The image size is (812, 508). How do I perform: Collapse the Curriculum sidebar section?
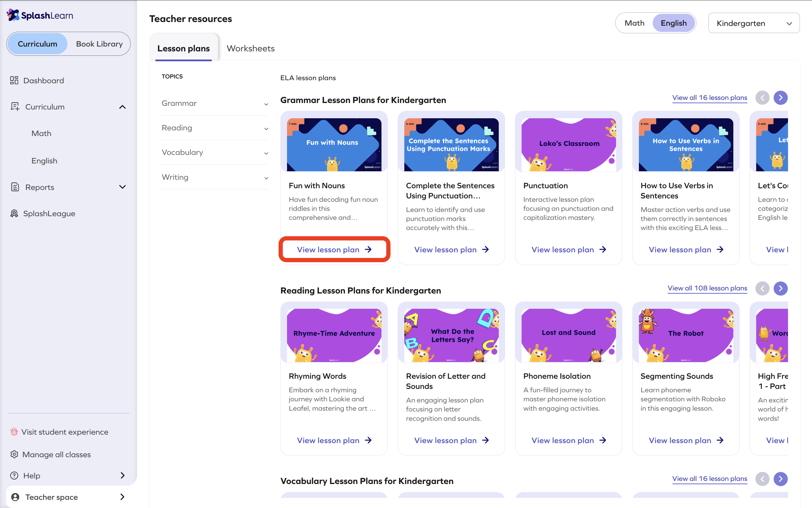point(122,107)
